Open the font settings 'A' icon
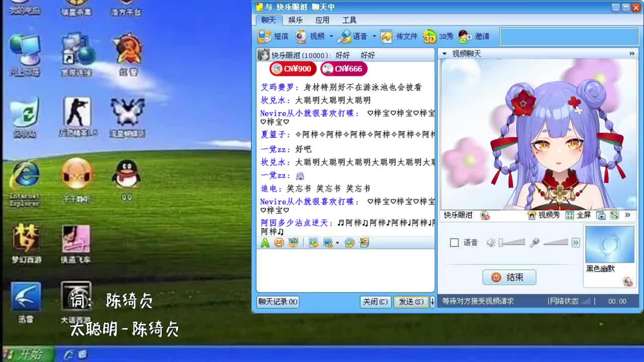The width and height of the screenshot is (644, 362). 265,243
